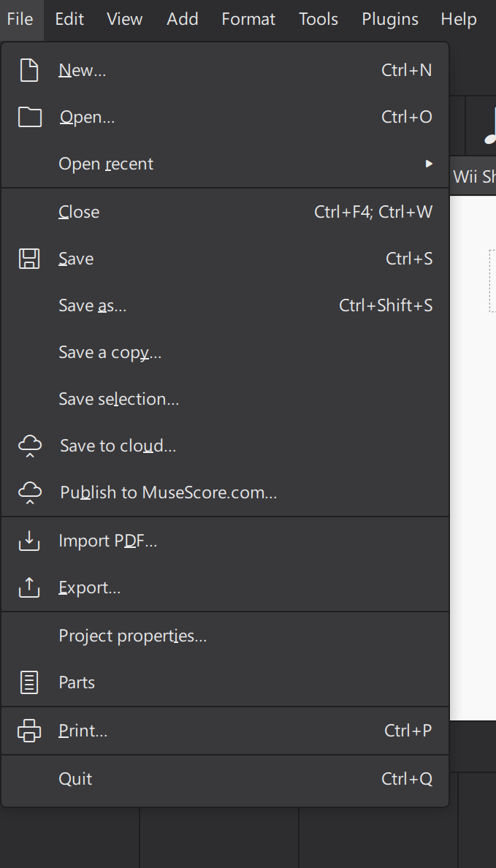Image resolution: width=496 pixels, height=868 pixels.
Task: Click the Import PDF download icon
Action: (x=29, y=541)
